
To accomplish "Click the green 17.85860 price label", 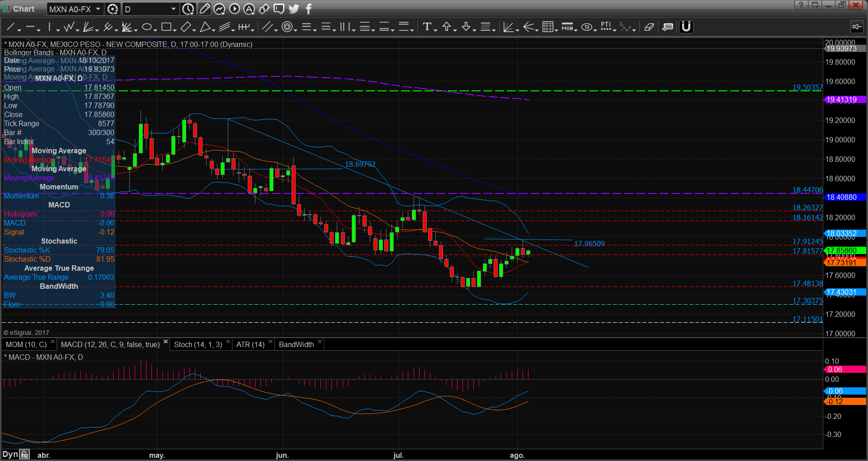I will click(x=845, y=250).
